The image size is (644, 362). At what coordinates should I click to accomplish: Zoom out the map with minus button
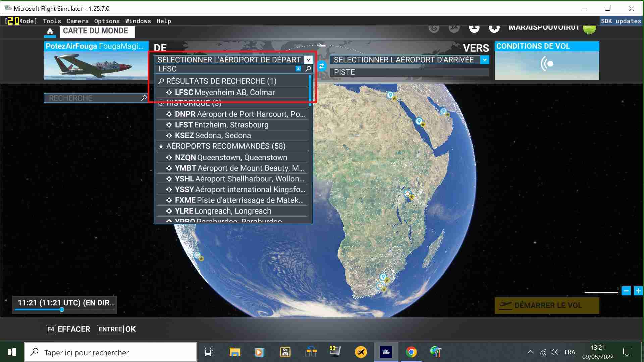626,291
